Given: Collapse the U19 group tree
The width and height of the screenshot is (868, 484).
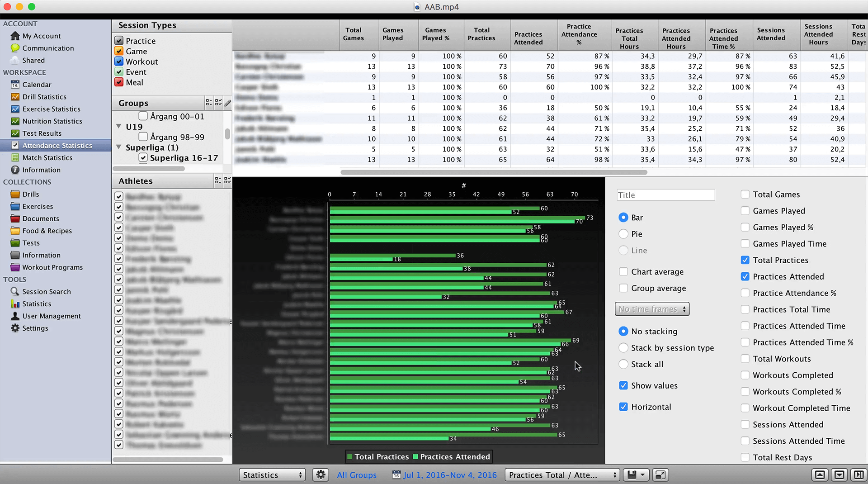Looking at the screenshot, I should (119, 127).
